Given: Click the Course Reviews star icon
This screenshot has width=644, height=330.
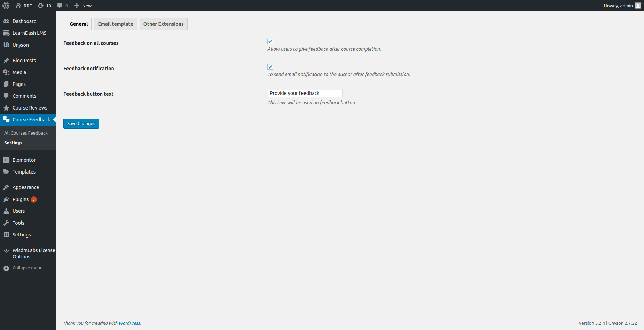Looking at the screenshot, I should point(6,108).
